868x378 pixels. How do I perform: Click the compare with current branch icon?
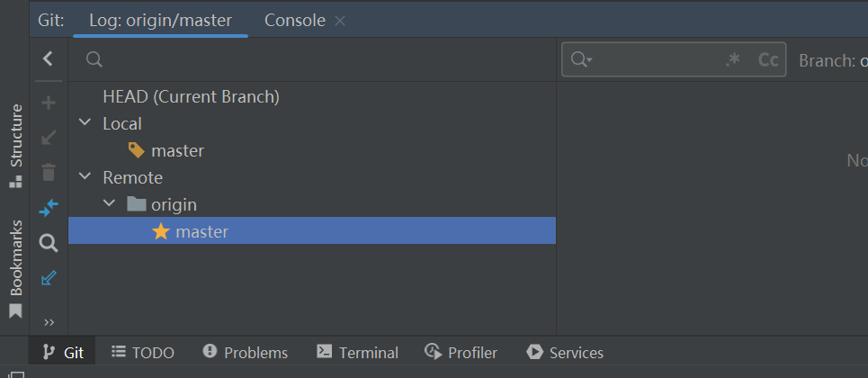click(x=49, y=208)
